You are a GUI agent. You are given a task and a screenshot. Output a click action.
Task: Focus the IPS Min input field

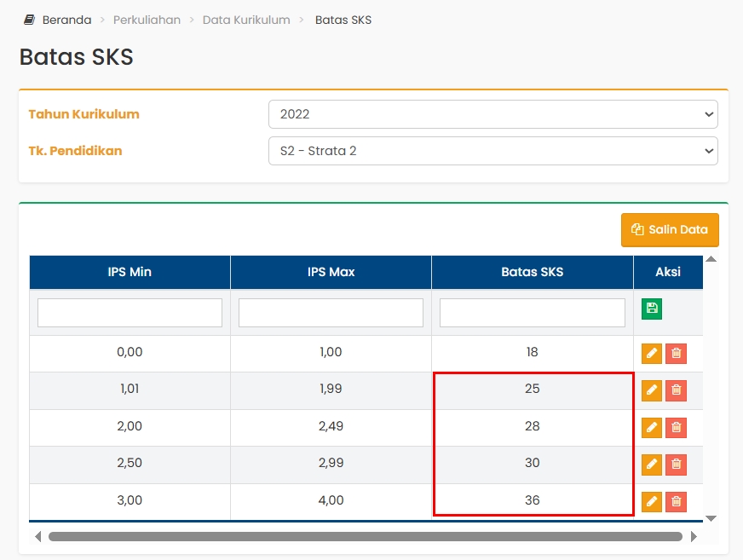click(x=130, y=313)
